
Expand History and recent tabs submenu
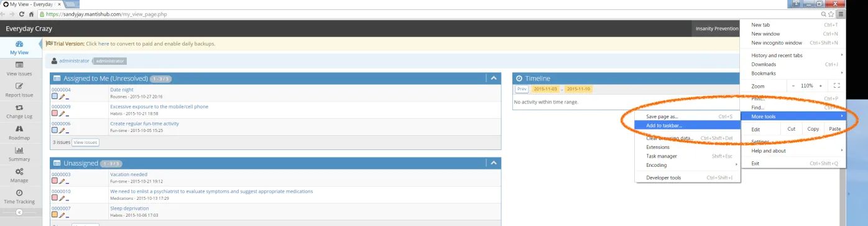point(793,55)
